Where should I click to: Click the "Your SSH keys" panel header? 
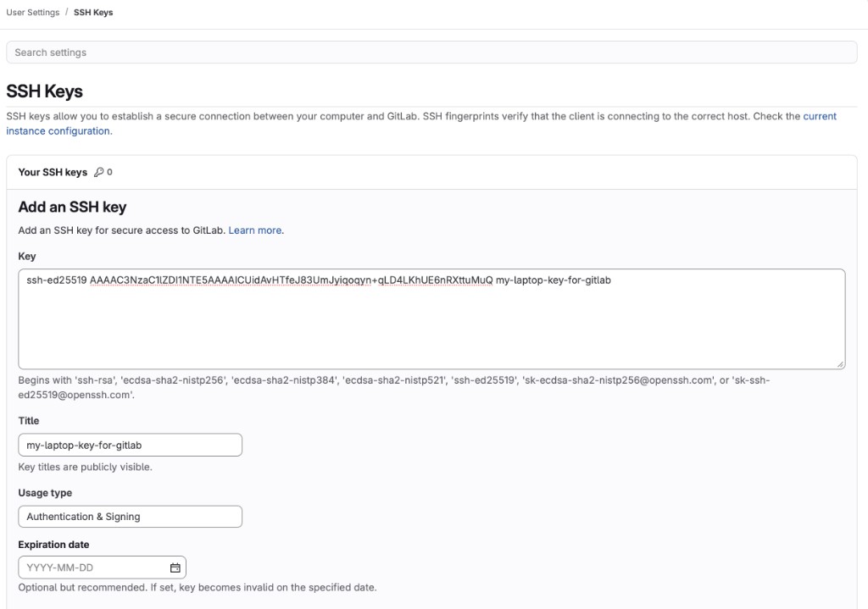(53, 172)
